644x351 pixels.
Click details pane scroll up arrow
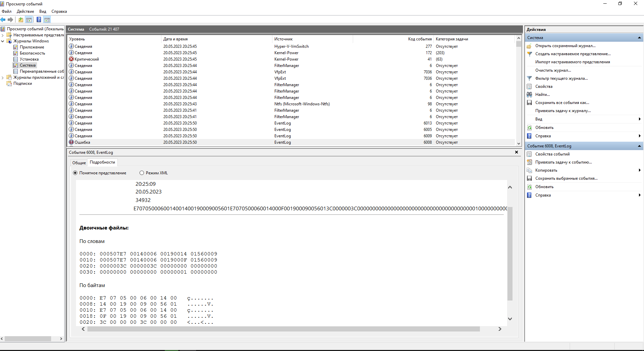click(x=510, y=187)
